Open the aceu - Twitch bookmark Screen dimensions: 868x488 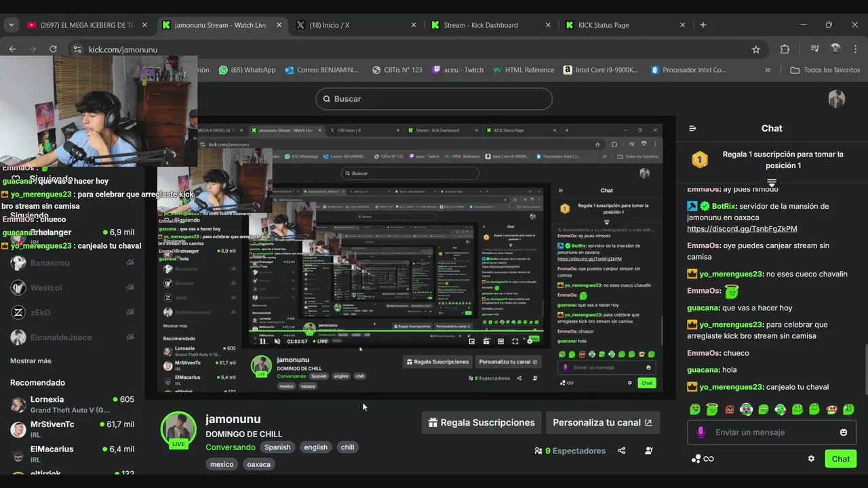458,70
